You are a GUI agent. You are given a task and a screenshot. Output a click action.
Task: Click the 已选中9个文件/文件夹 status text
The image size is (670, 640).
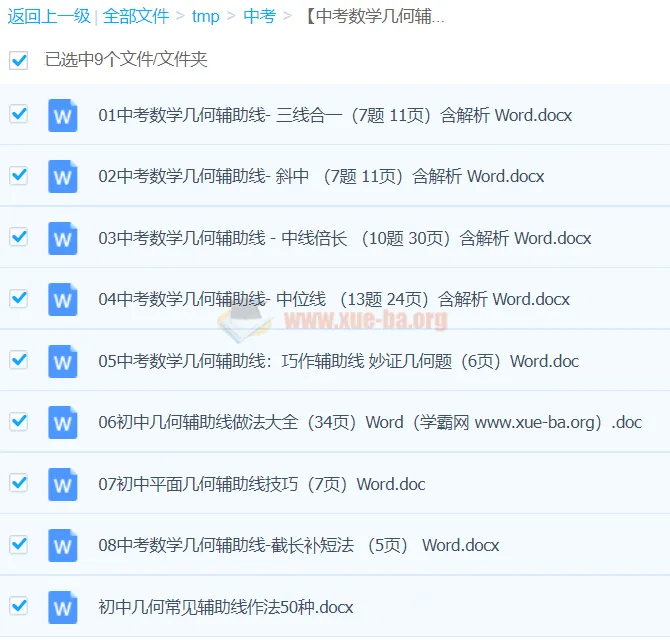point(126,60)
